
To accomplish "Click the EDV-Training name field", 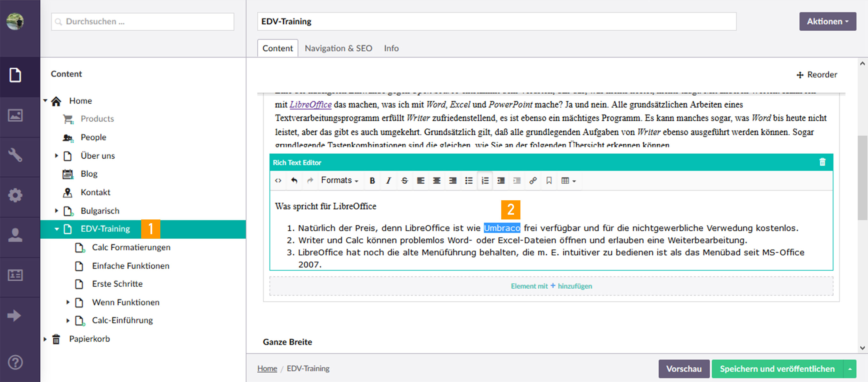I will point(497,21).
